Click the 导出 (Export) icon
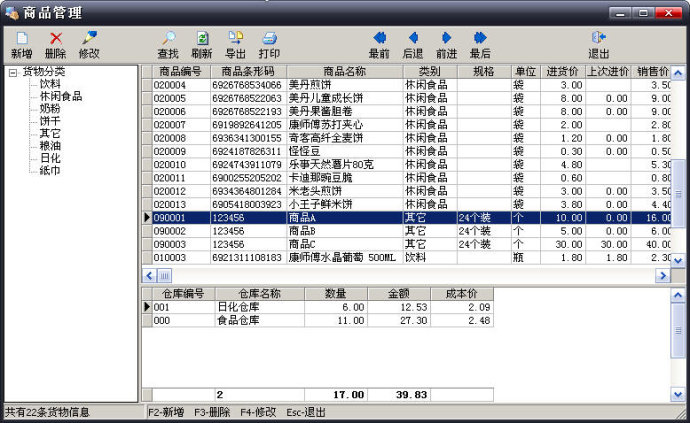Screen dimensions: 690x423 (235, 38)
